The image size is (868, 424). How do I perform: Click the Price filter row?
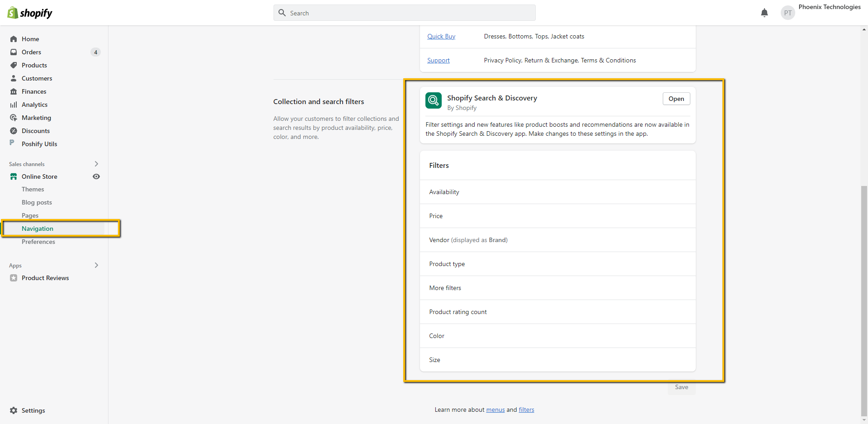pyautogui.click(x=558, y=216)
